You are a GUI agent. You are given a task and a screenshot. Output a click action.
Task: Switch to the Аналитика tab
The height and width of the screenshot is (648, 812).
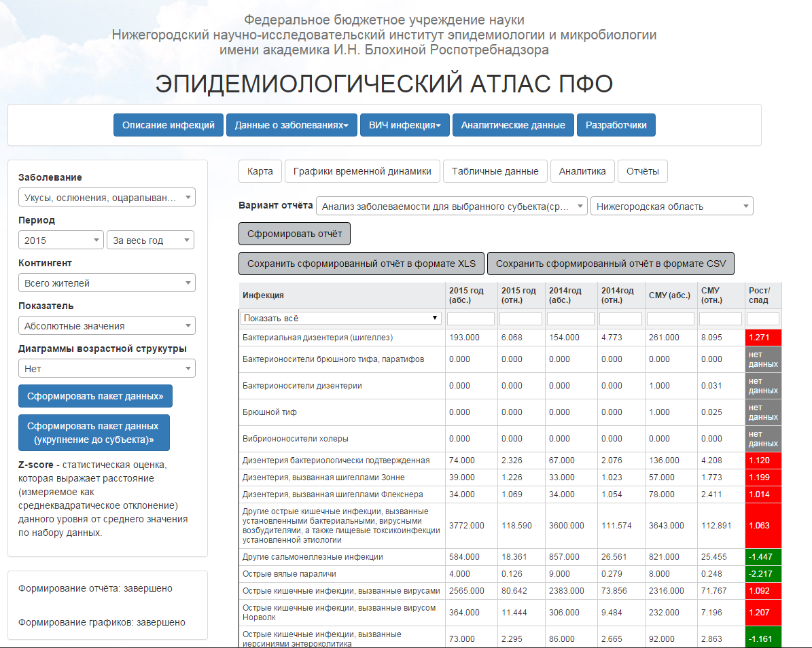coord(582,171)
